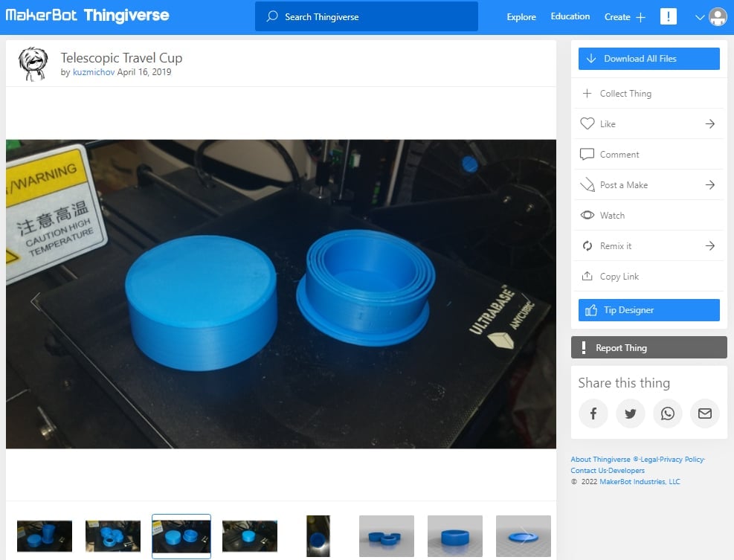This screenshot has width=734, height=560.
Task: Click the main Telescopic Travel Cup photo
Action: click(x=281, y=294)
